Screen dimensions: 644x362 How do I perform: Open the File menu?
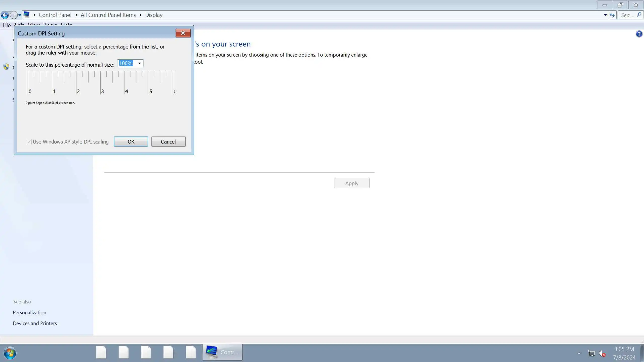click(x=7, y=25)
